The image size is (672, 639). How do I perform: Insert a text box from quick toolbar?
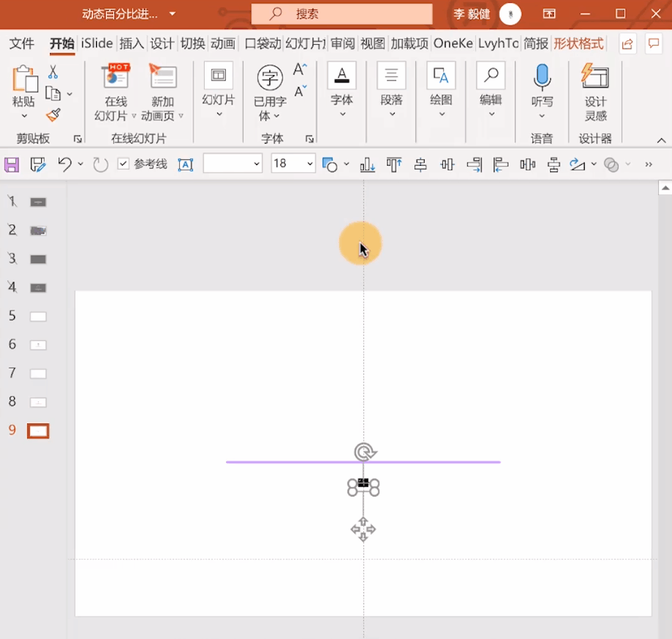(x=186, y=164)
